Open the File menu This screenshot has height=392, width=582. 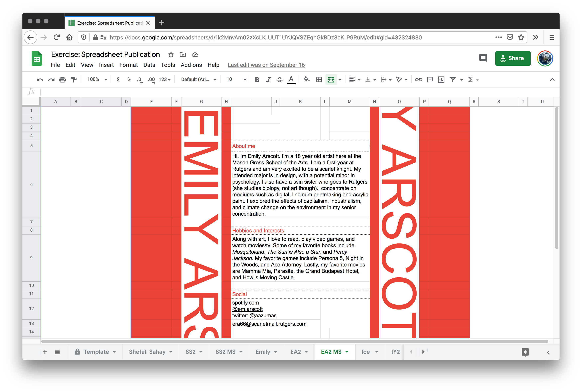[55, 65]
